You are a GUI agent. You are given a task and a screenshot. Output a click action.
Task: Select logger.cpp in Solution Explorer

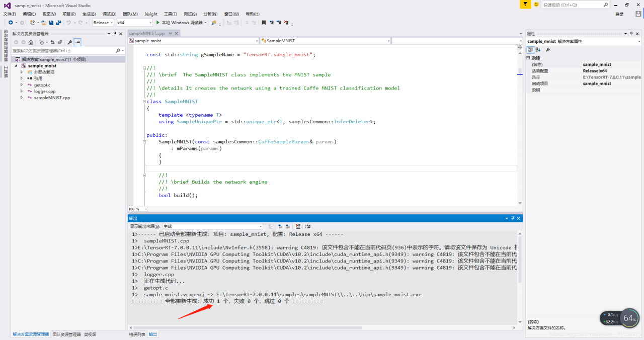45,92
